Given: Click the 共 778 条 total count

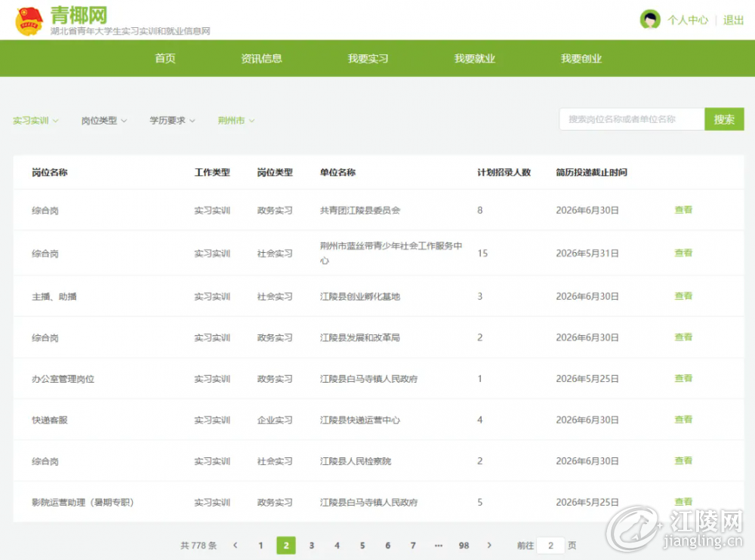Looking at the screenshot, I should click(199, 546).
